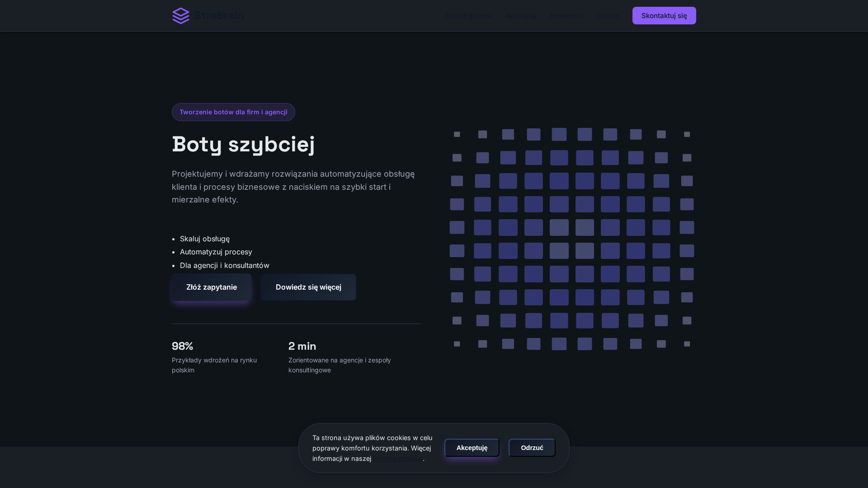Click the Skaluj obsługę list item
868x488 pixels.
click(x=205, y=239)
